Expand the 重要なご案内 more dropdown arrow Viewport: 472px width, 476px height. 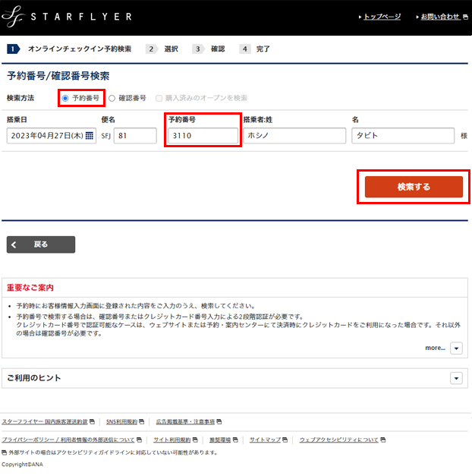(456, 348)
